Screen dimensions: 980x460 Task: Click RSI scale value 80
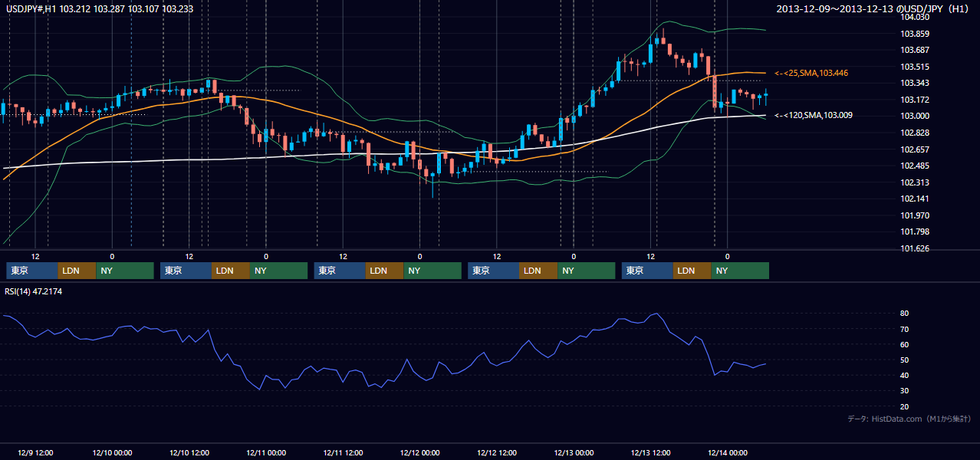click(x=905, y=314)
